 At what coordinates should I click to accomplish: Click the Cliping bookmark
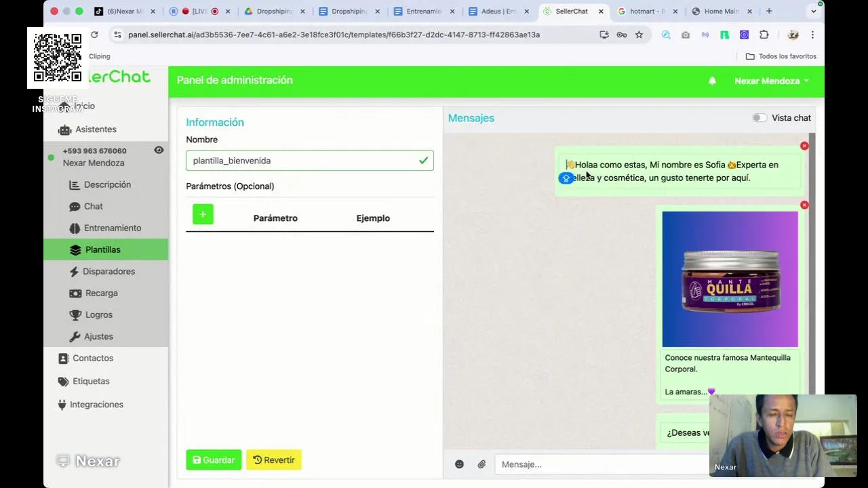point(99,56)
